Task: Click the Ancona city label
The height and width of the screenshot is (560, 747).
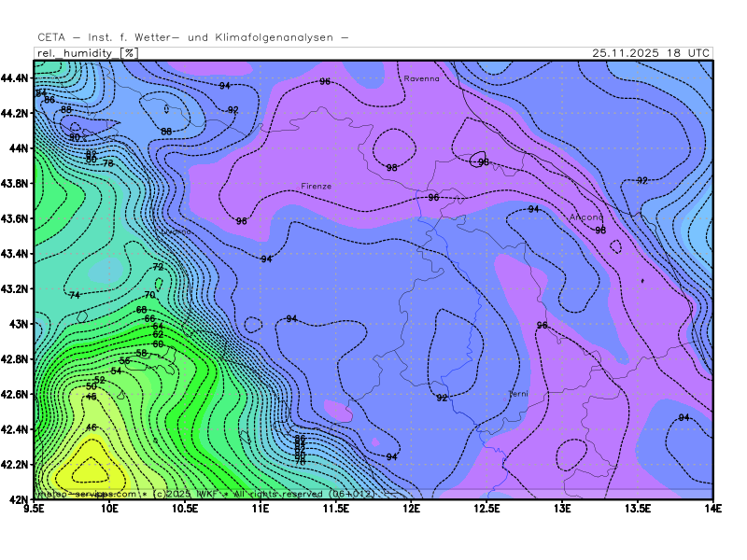Action: click(586, 217)
